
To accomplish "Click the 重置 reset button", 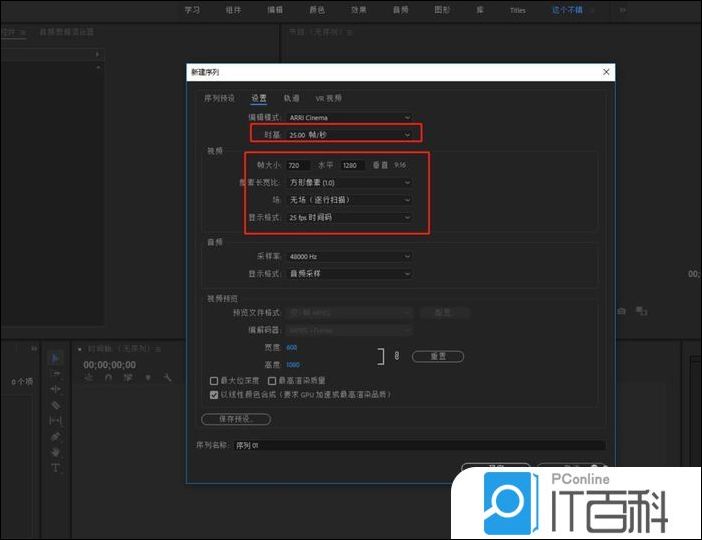I will pos(438,356).
